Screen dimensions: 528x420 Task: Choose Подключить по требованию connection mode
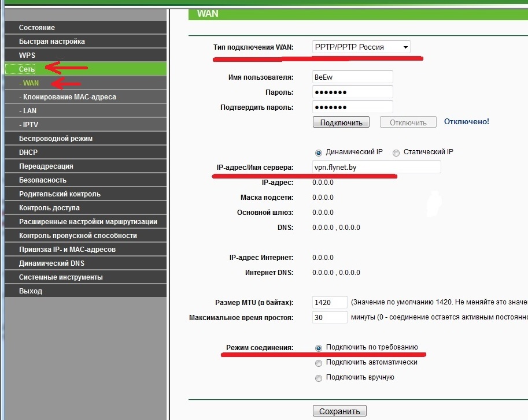[x=318, y=348]
